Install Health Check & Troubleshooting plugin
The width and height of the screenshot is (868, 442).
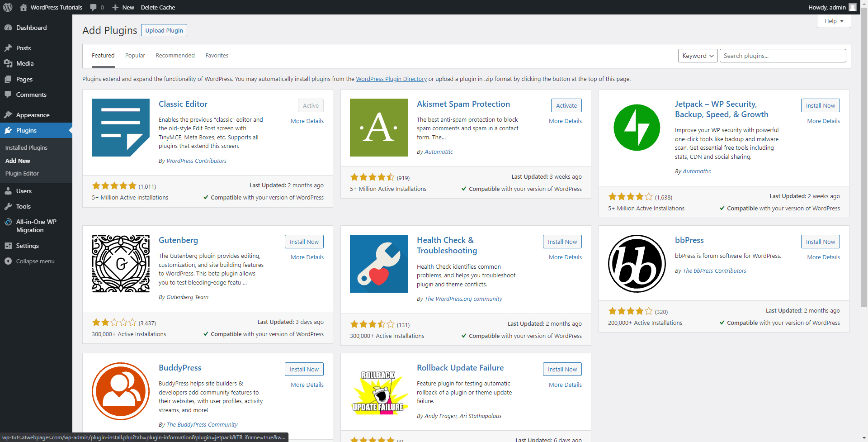(562, 242)
